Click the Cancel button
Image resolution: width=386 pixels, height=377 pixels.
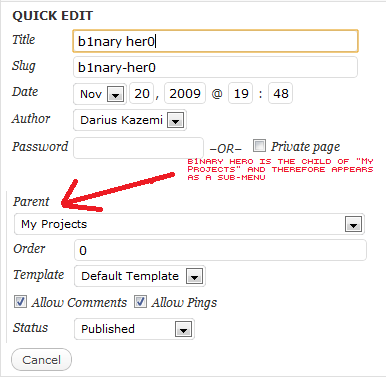click(41, 360)
